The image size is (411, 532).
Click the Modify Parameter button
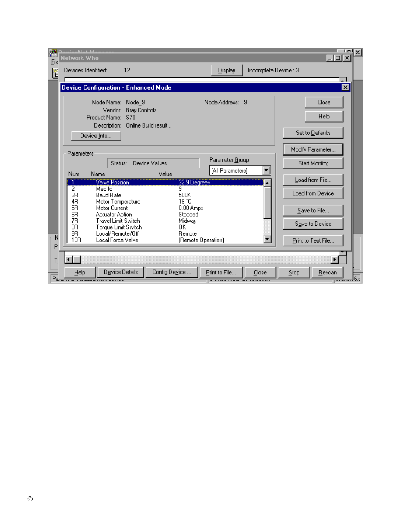313,149
